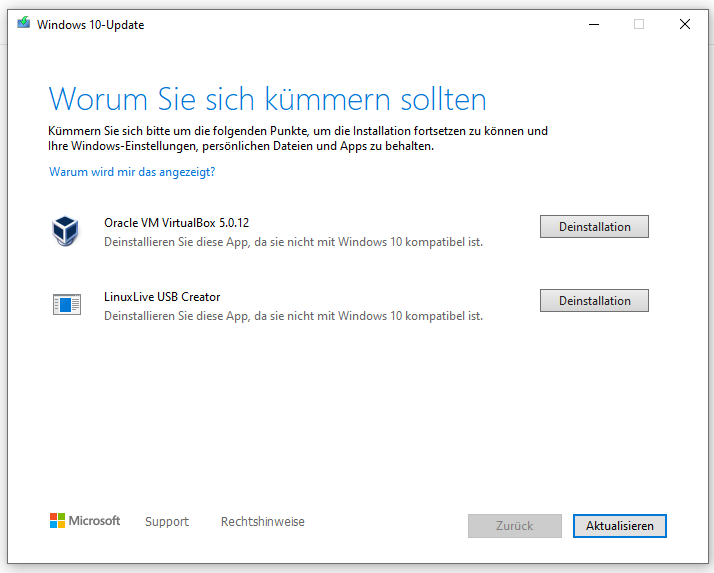Open the Support link
The width and height of the screenshot is (714, 573).
[167, 522]
